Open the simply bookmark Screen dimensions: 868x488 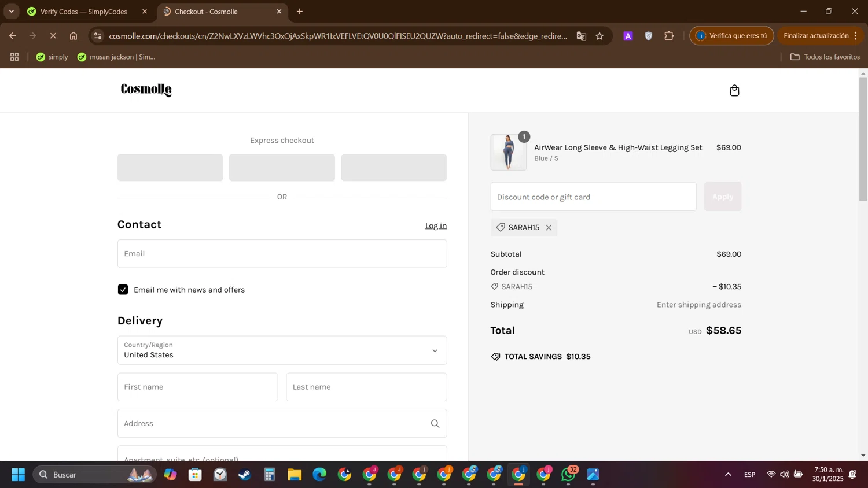point(52,57)
